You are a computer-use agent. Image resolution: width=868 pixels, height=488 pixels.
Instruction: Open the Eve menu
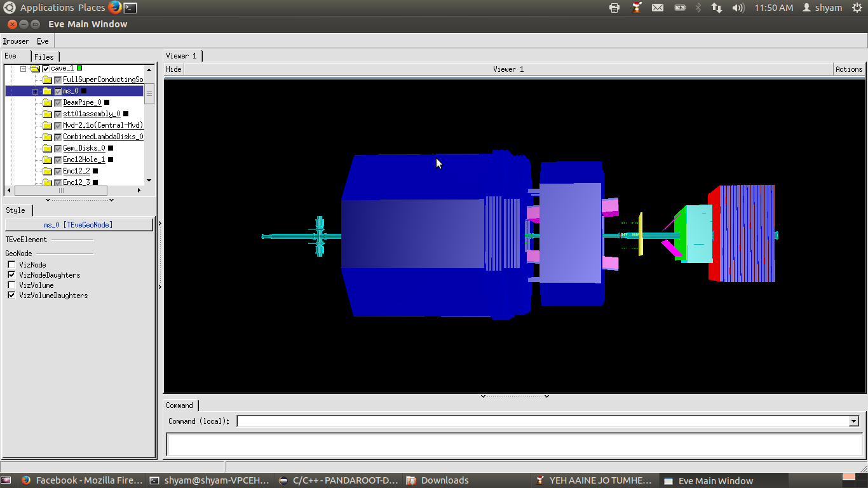pyautogui.click(x=43, y=41)
